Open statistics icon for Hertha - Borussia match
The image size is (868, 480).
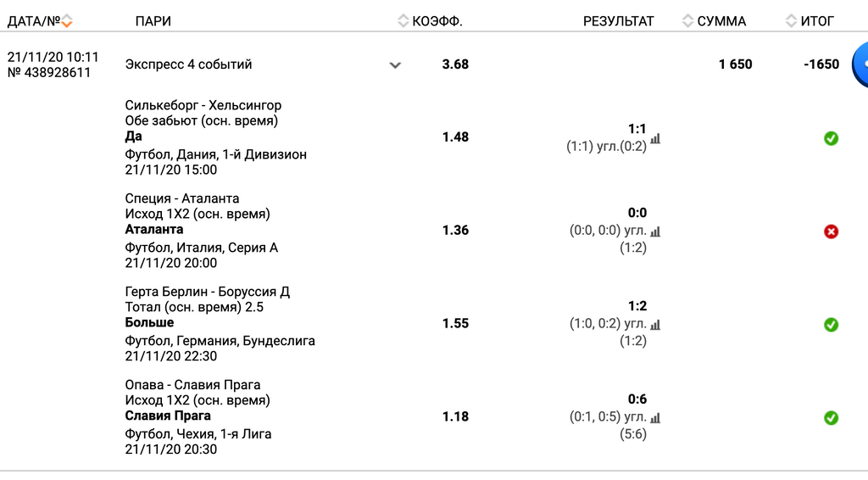click(655, 325)
